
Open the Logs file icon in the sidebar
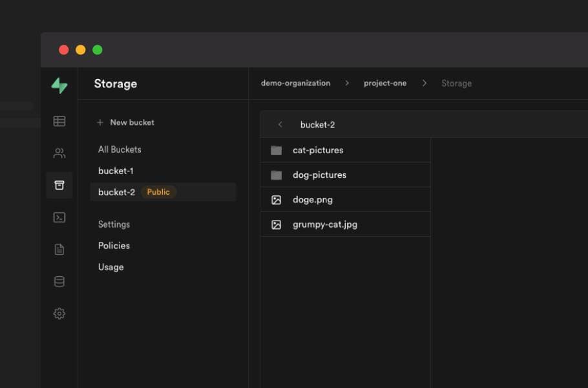pyautogui.click(x=59, y=249)
